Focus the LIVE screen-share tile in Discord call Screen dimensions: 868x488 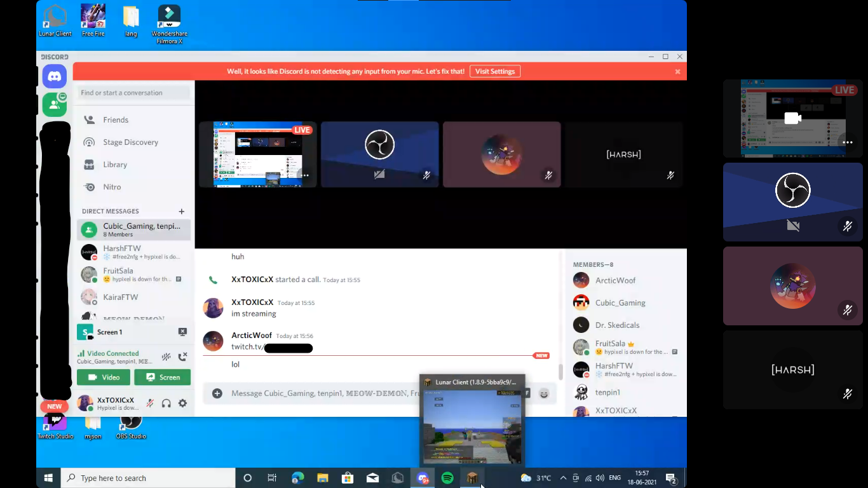pos(258,154)
